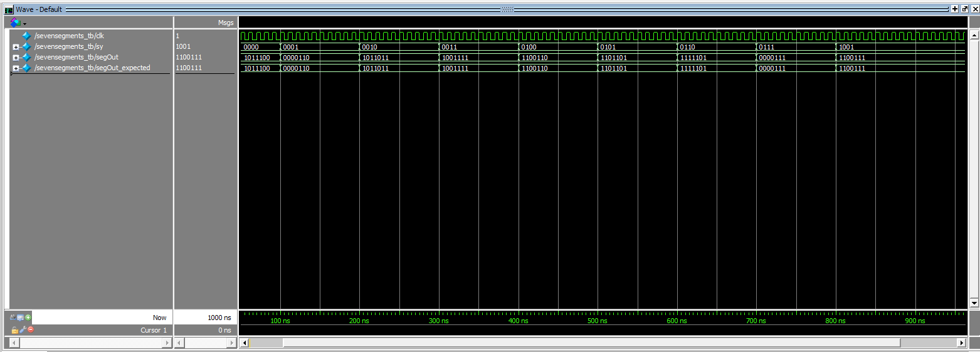Click the 500 ns timeline label
This screenshot has width=980, height=352.
[x=598, y=321]
